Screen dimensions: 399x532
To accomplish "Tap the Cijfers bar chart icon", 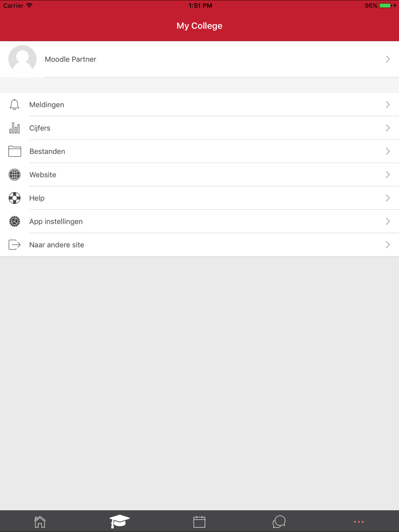I will [x=14, y=128].
